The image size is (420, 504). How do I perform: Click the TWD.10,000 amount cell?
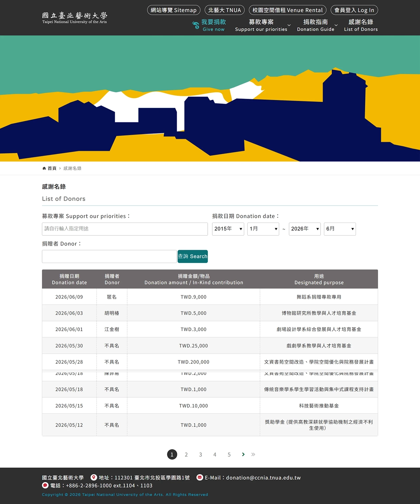point(194,406)
